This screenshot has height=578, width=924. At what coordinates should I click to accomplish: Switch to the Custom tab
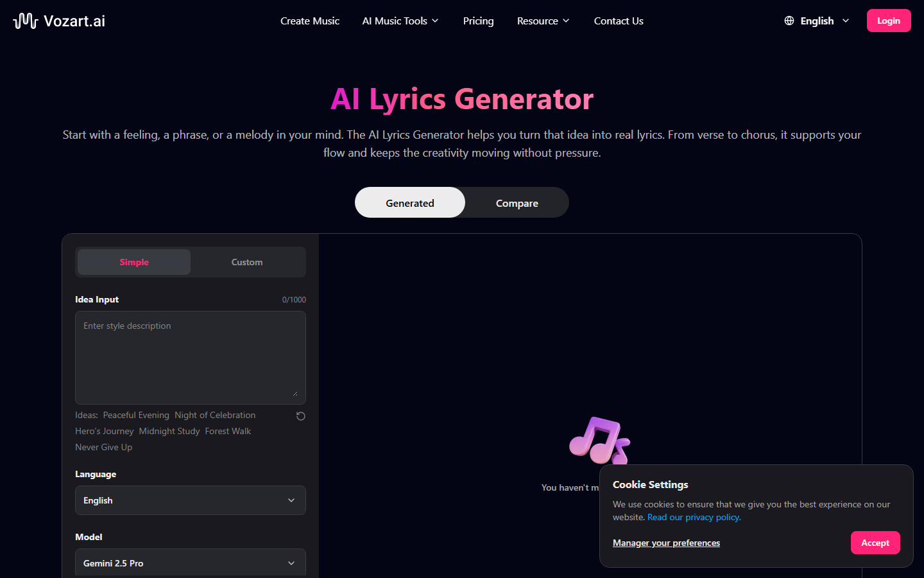point(246,262)
